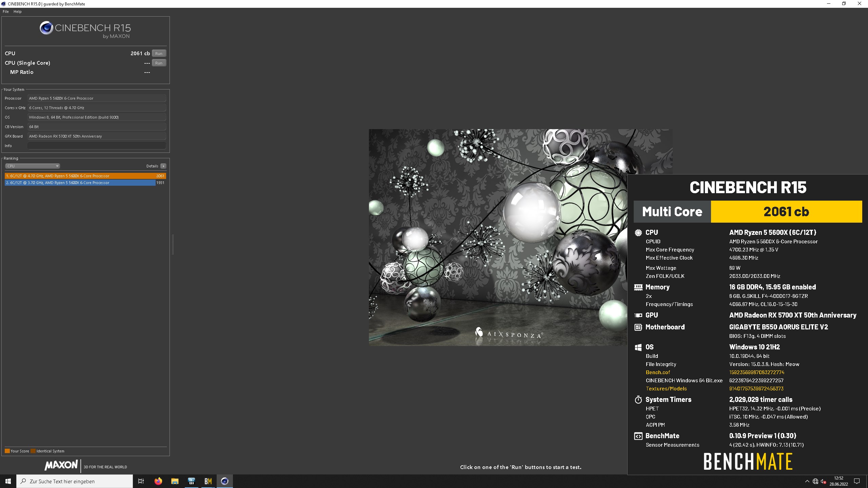This screenshot has width=868, height=488.
Task: Open the ranking CPU dropdown
Action: pos(33,166)
